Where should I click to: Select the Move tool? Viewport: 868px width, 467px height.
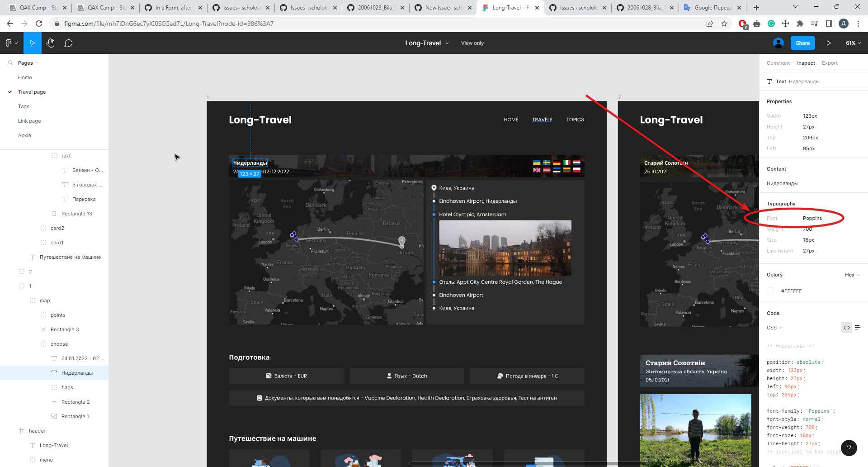33,43
